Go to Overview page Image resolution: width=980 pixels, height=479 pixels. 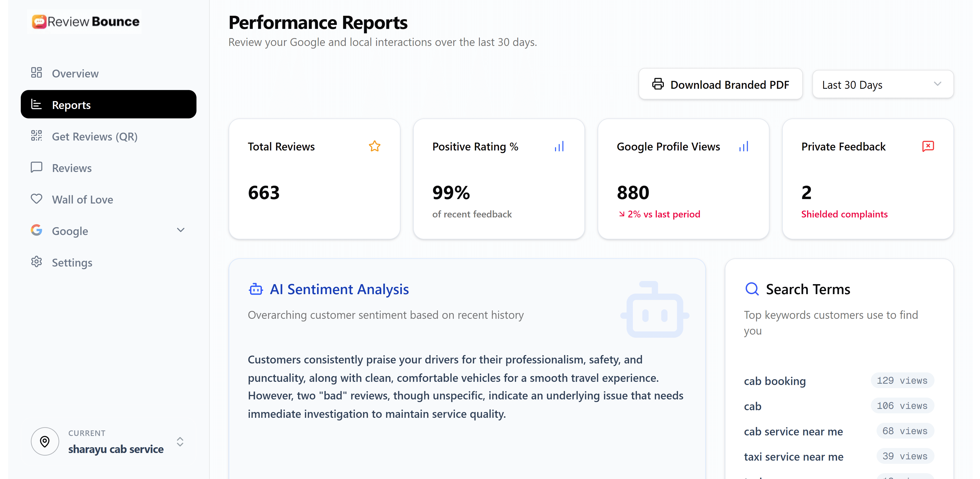click(x=108, y=73)
